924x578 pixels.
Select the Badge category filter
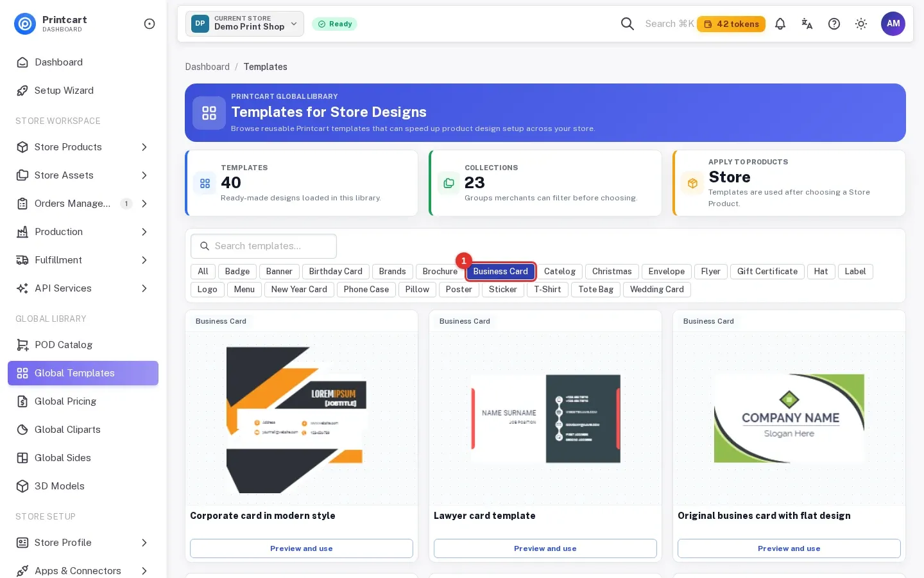(x=237, y=272)
